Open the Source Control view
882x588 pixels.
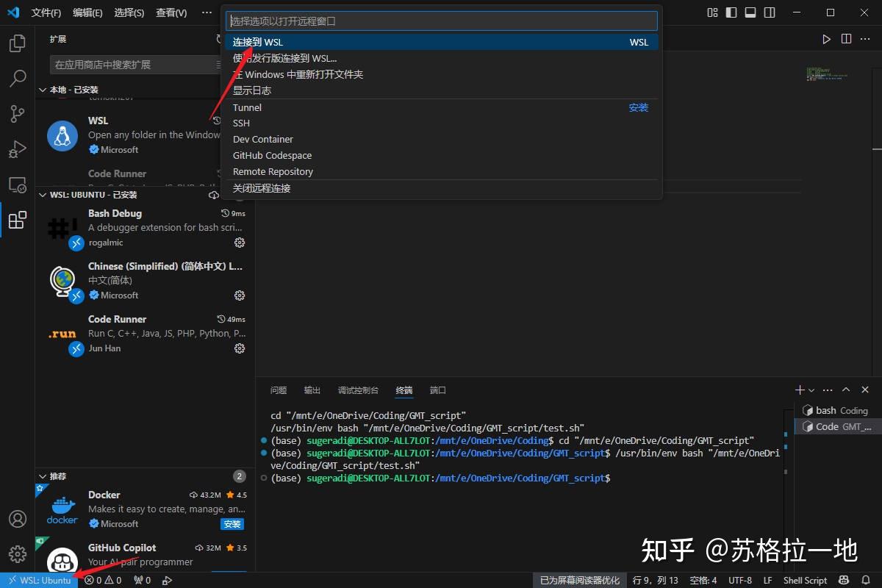tap(16, 114)
